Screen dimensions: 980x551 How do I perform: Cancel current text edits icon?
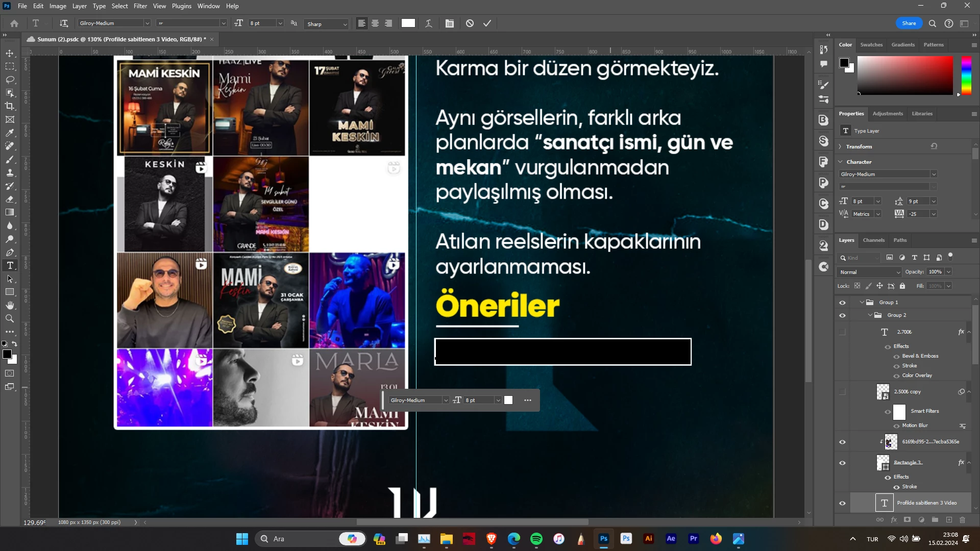click(470, 23)
